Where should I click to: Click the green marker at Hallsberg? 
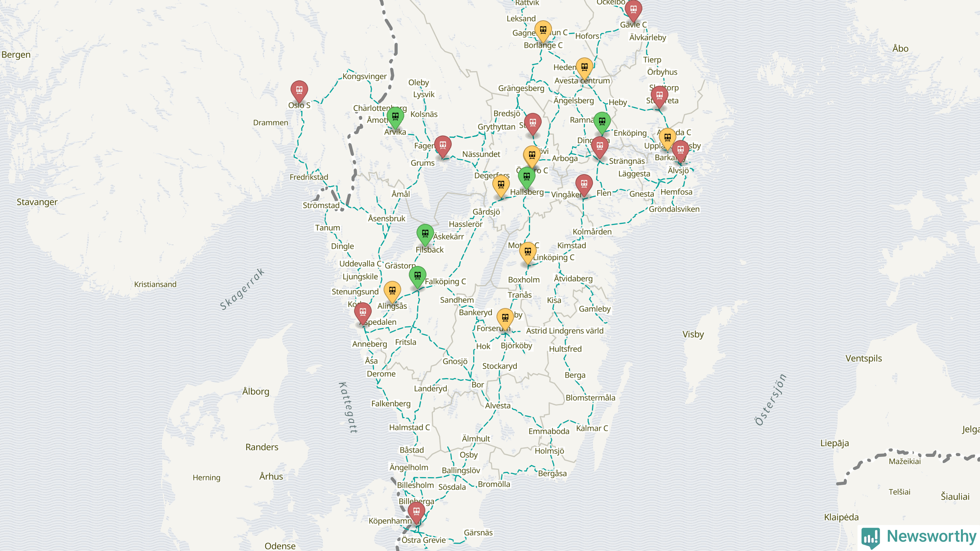[x=526, y=177]
